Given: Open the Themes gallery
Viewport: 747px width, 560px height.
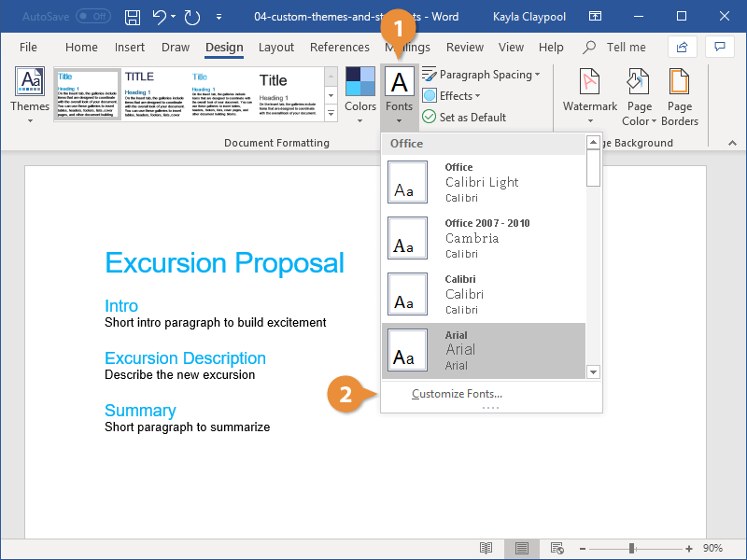Looking at the screenshot, I should [x=30, y=95].
